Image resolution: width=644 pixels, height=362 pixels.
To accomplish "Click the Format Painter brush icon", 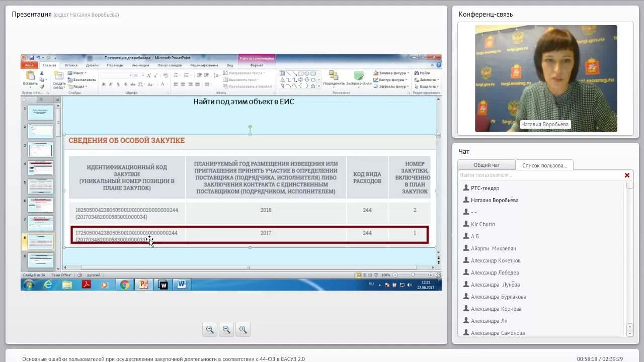I will click(42, 86).
